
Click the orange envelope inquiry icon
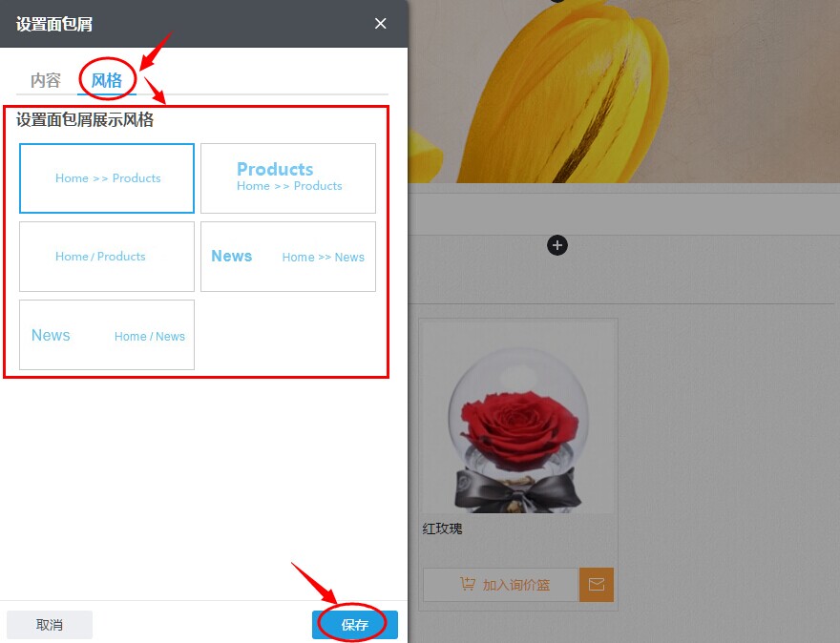pyautogui.click(x=597, y=584)
